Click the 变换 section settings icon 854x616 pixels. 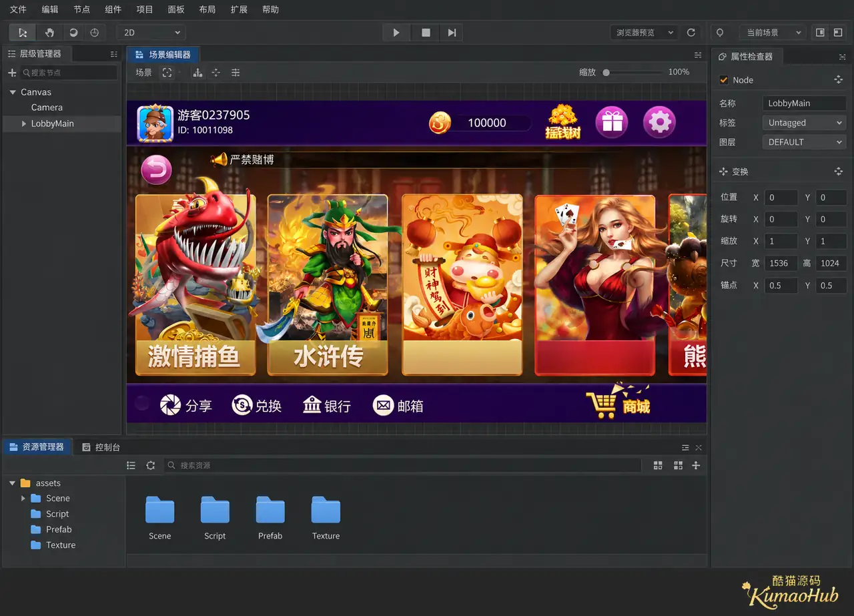[839, 172]
